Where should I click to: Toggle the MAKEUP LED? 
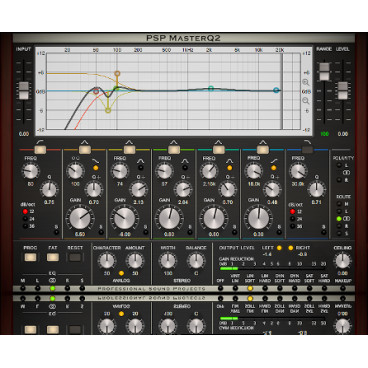coord(343,288)
